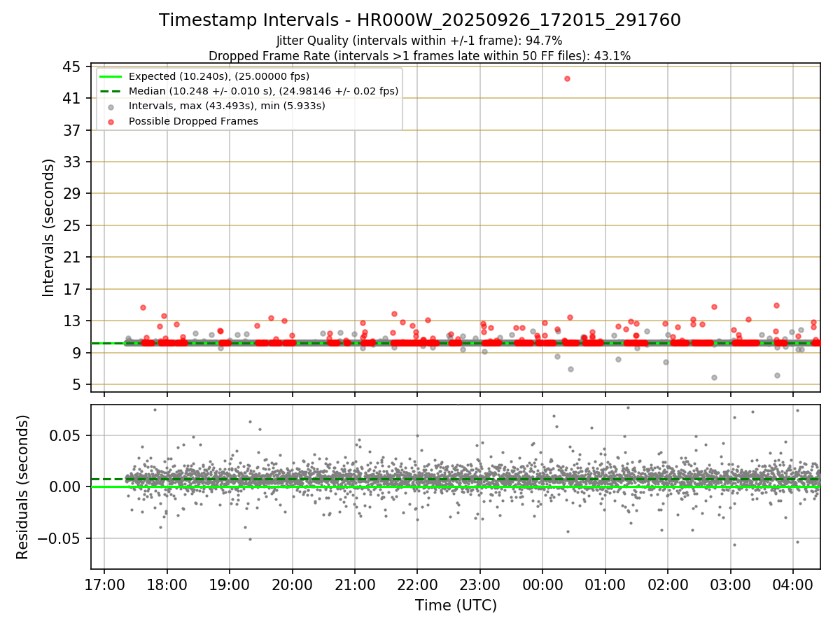Click the y-axis tick label 37
Screen dimensions: 840x630
coord(72,130)
